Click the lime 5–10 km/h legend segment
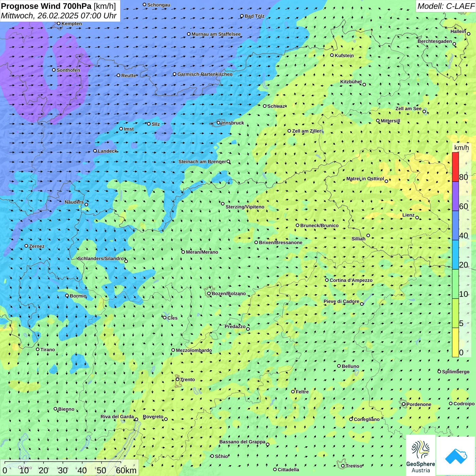The image size is (476, 476). click(455, 313)
